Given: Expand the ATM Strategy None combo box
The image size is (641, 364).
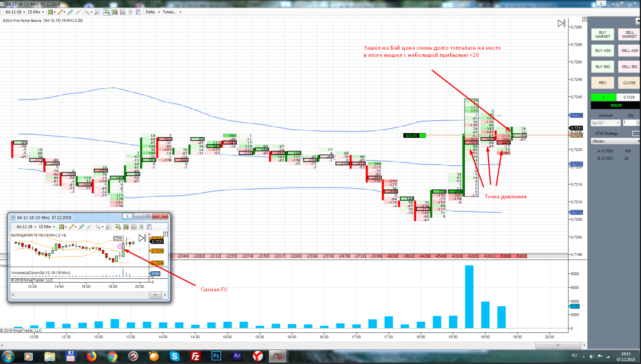Looking at the screenshot, I should pyautogui.click(x=615, y=141).
